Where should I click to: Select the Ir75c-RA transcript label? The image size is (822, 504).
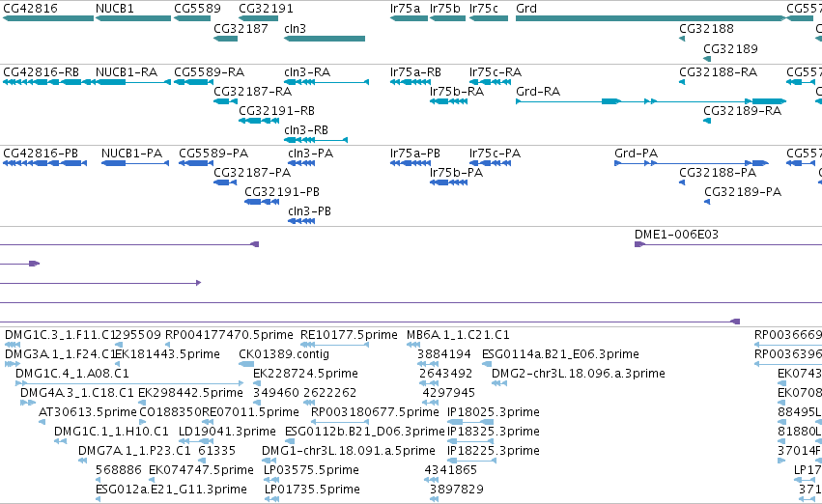496,72
